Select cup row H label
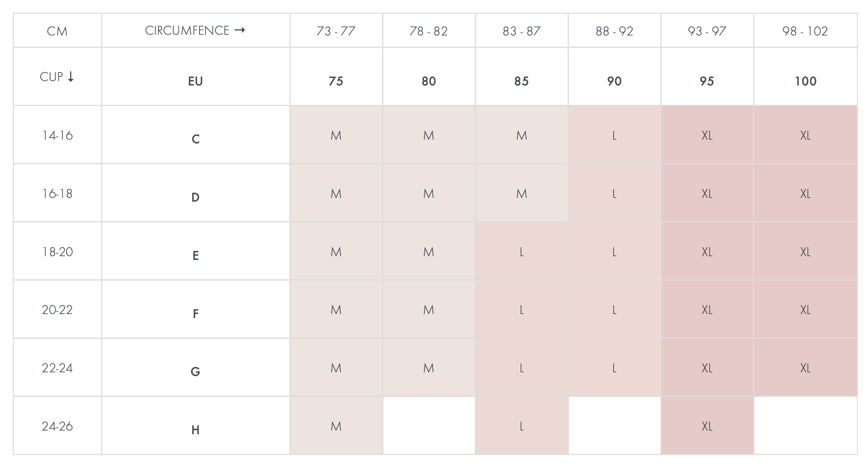 pos(195,430)
